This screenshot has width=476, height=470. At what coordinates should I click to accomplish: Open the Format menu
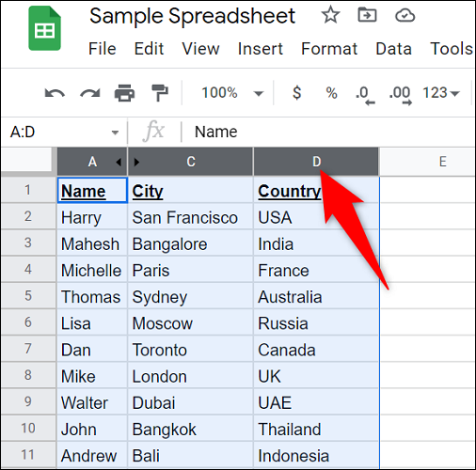pos(329,49)
